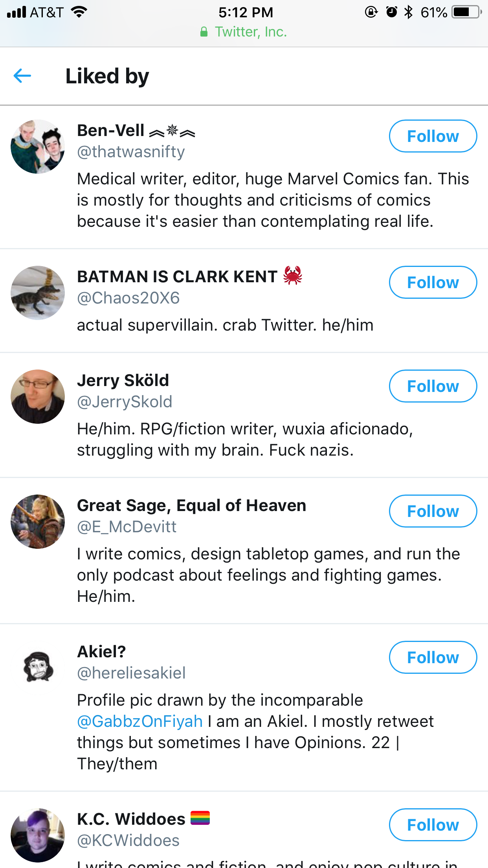Follow Ben-Vell

(x=433, y=136)
